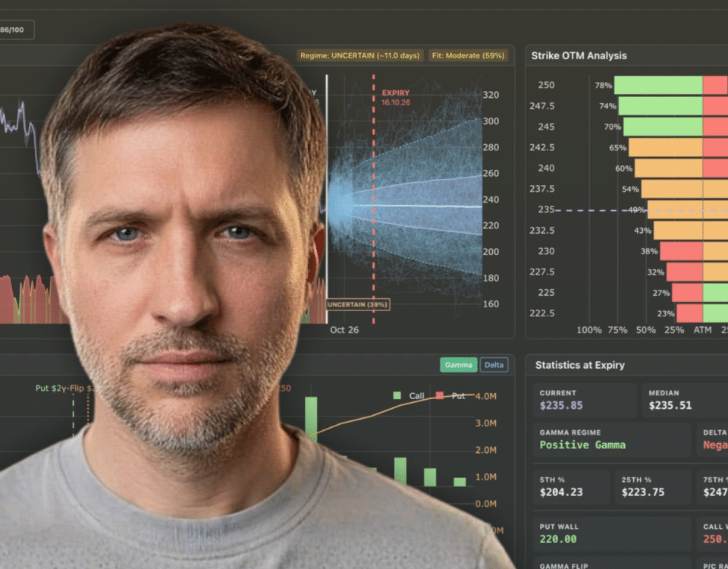Click the Statistics at Expiry panel title
The image size is (728, 569).
point(580,365)
